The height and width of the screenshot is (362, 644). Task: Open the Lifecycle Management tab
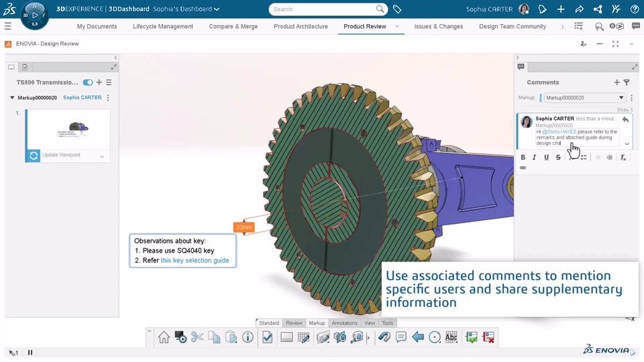tap(162, 26)
